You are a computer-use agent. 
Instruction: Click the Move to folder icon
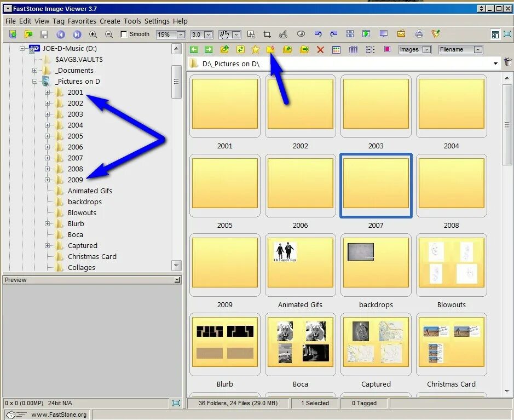coord(304,49)
